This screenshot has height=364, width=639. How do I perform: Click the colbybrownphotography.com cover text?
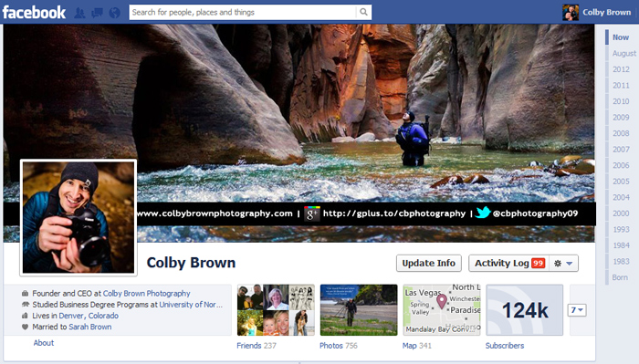coord(215,213)
